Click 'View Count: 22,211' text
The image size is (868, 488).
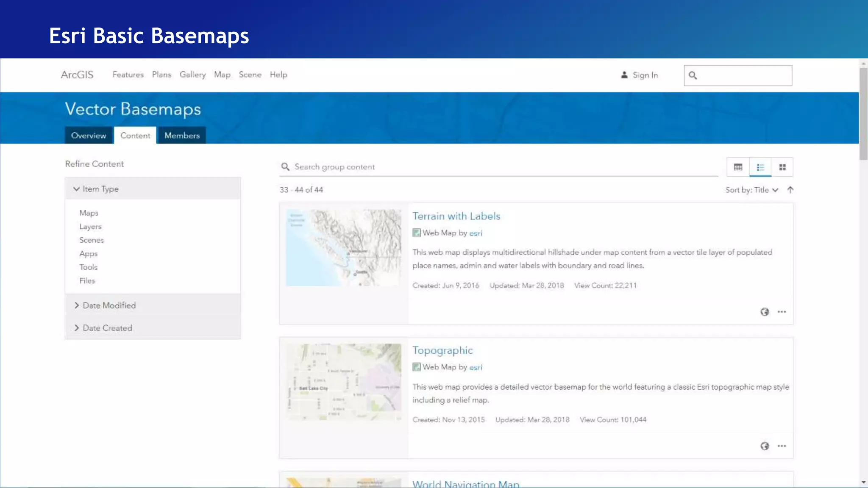click(605, 286)
